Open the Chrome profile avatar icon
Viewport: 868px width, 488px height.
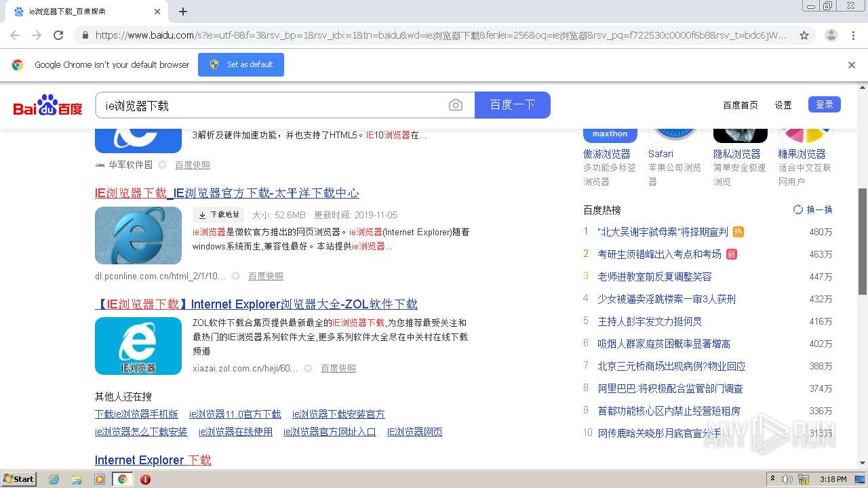[x=831, y=35]
